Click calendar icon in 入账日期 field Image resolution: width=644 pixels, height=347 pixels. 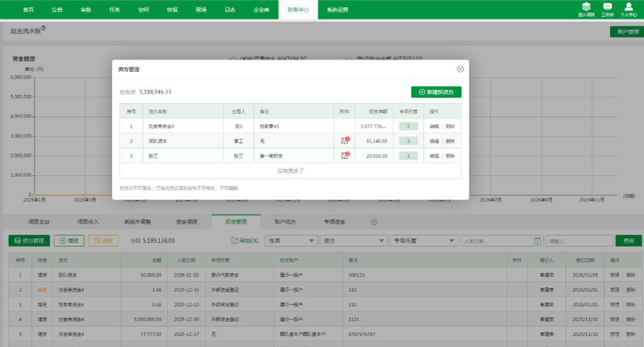pos(537,241)
